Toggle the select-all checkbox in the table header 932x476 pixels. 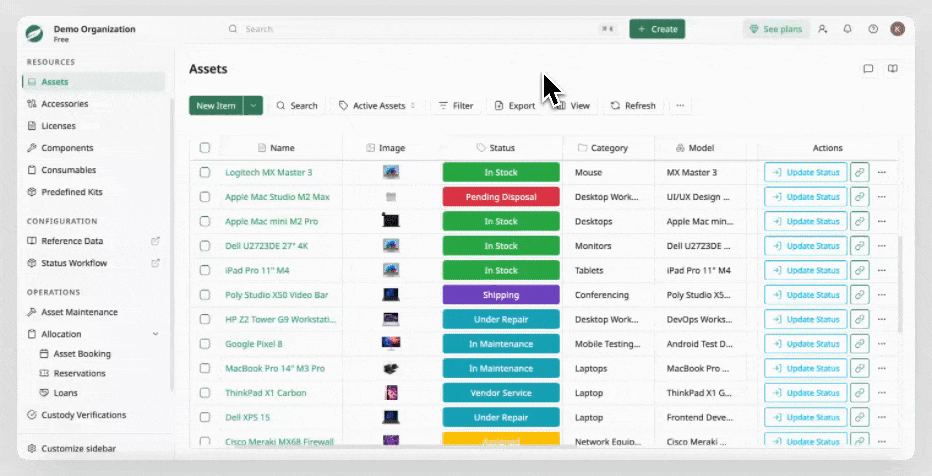(x=204, y=147)
